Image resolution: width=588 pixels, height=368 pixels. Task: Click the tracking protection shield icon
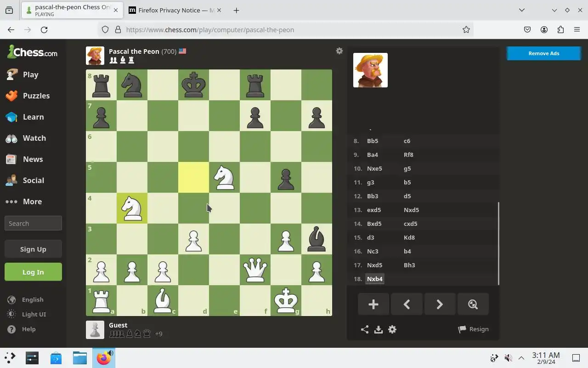[x=105, y=29]
